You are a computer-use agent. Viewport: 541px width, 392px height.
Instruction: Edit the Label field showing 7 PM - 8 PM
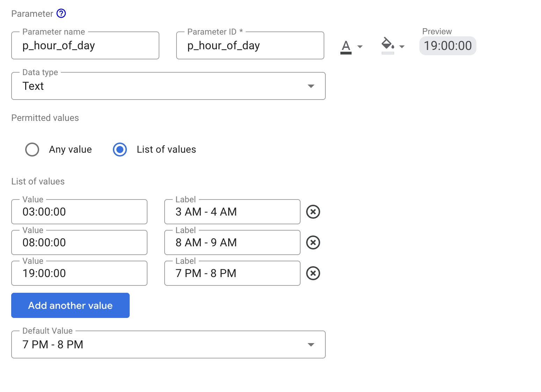[x=232, y=274]
